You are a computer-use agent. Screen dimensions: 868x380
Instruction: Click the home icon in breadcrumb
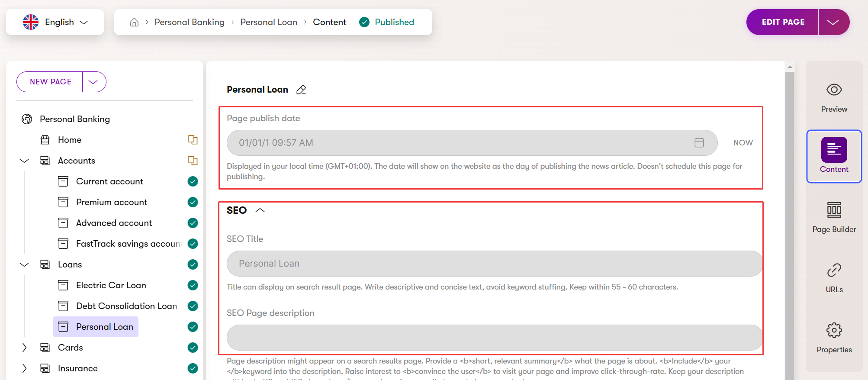[134, 22]
